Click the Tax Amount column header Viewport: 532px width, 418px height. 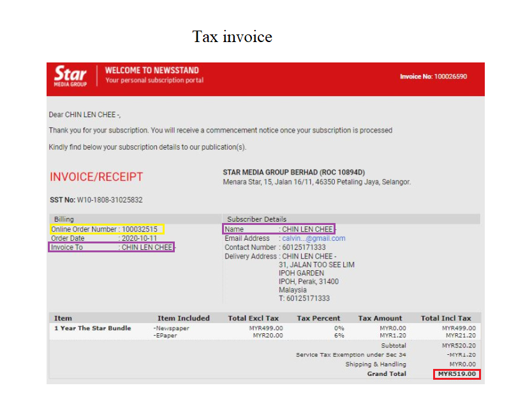click(x=380, y=319)
